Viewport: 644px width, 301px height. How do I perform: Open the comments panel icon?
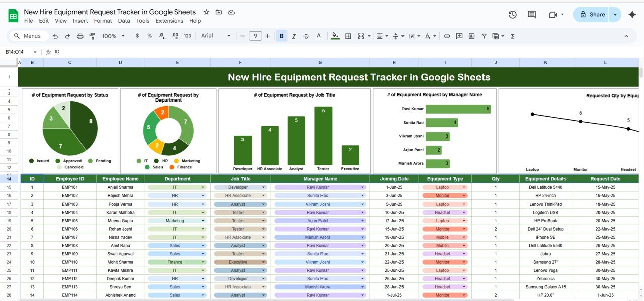pyautogui.click(x=531, y=15)
